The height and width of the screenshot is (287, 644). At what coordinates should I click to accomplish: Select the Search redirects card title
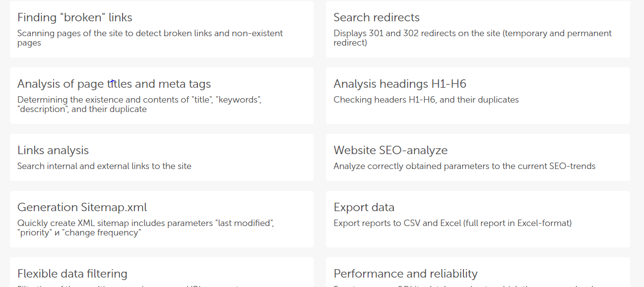pos(376,18)
